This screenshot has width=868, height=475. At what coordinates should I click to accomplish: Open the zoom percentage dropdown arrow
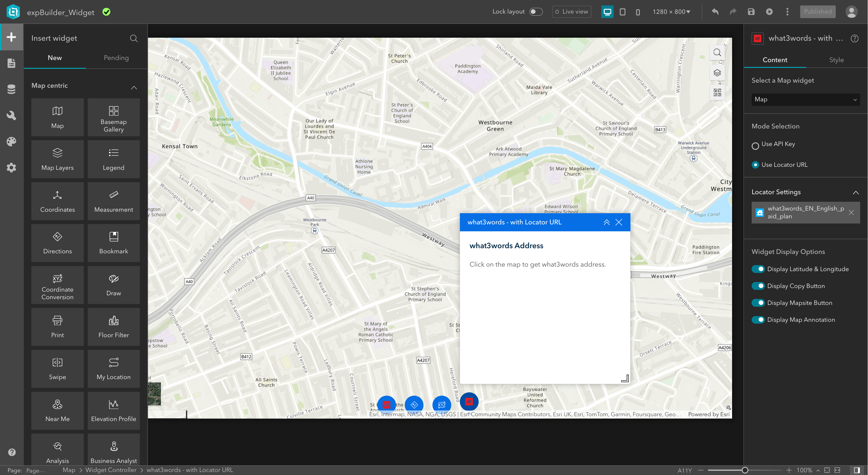pyautogui.click(x=818, y=470)
